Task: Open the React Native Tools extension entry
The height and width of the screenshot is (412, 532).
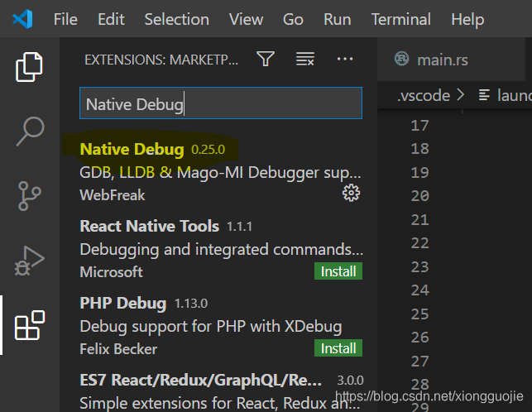Action: pyautogui.click(x=218, y=250)
